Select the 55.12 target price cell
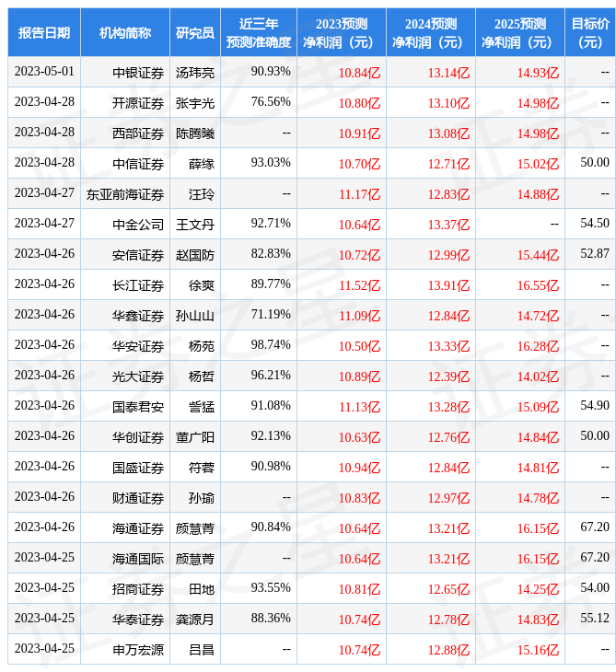This screenshot has height=672, width=616. tap(595, 619)
